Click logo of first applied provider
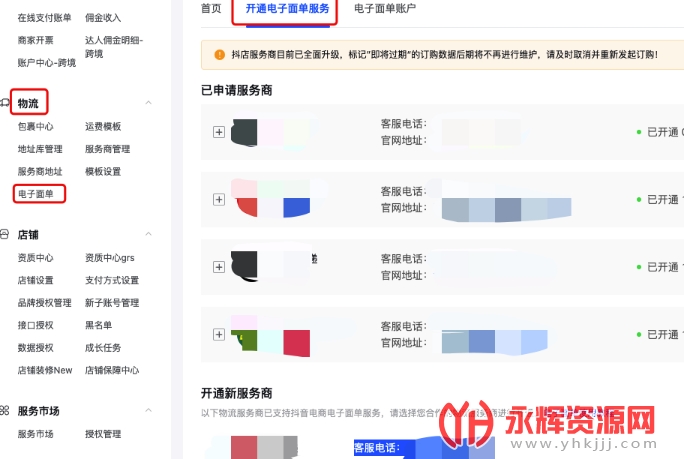This screenshot has width=684, height=459. click(270, 132)
